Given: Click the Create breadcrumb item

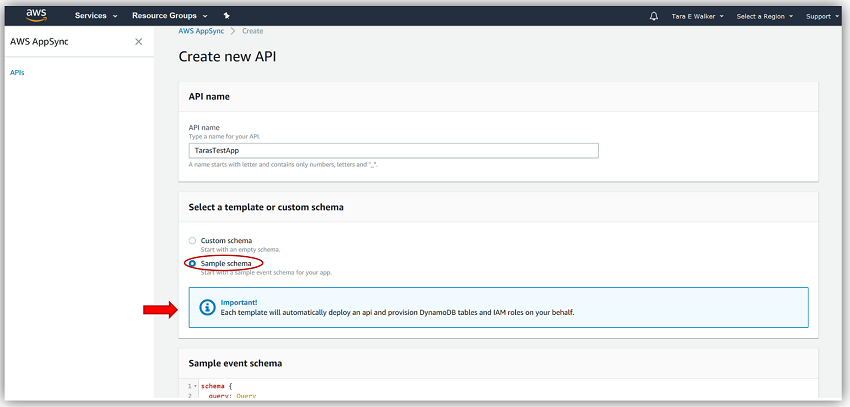Looking at the screenshot, I should [x=252, y=31].
